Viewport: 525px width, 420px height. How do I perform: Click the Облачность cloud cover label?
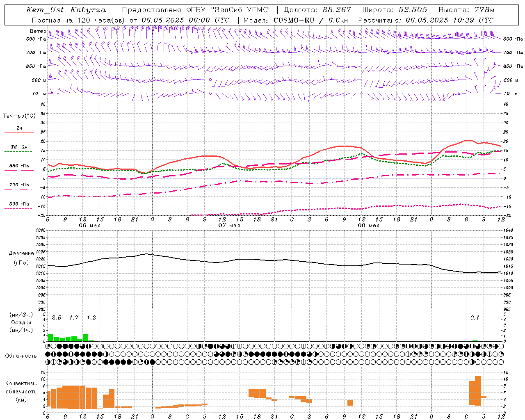point(21,356)
